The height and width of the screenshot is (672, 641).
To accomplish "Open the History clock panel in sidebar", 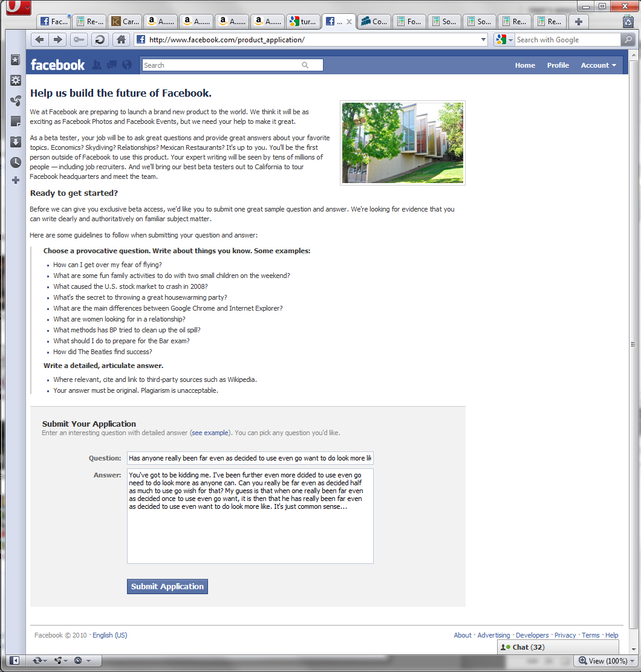I will pos(16,162).
